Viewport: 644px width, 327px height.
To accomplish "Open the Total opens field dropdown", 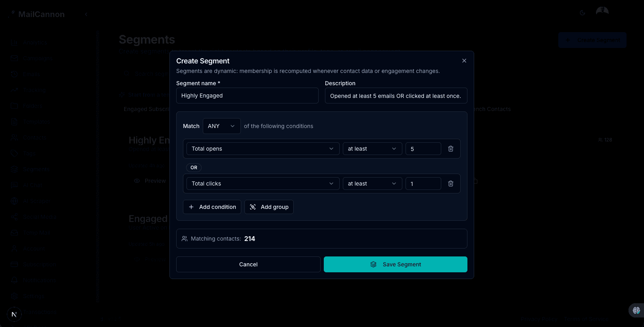I will [263, 149].
